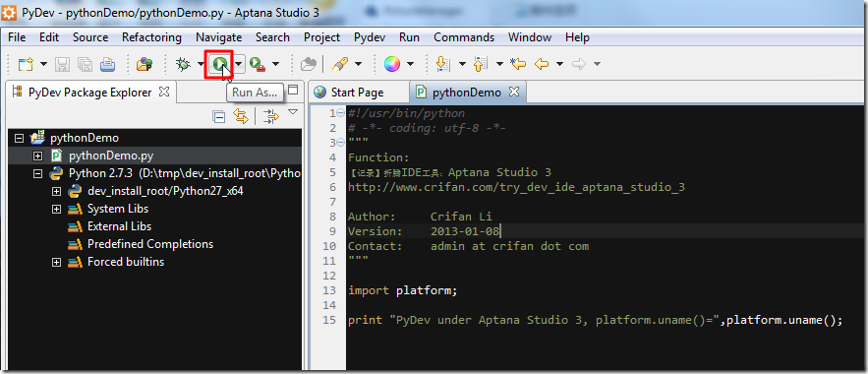Open the Pydev menu
868x374 pixels.
point(370,37)
